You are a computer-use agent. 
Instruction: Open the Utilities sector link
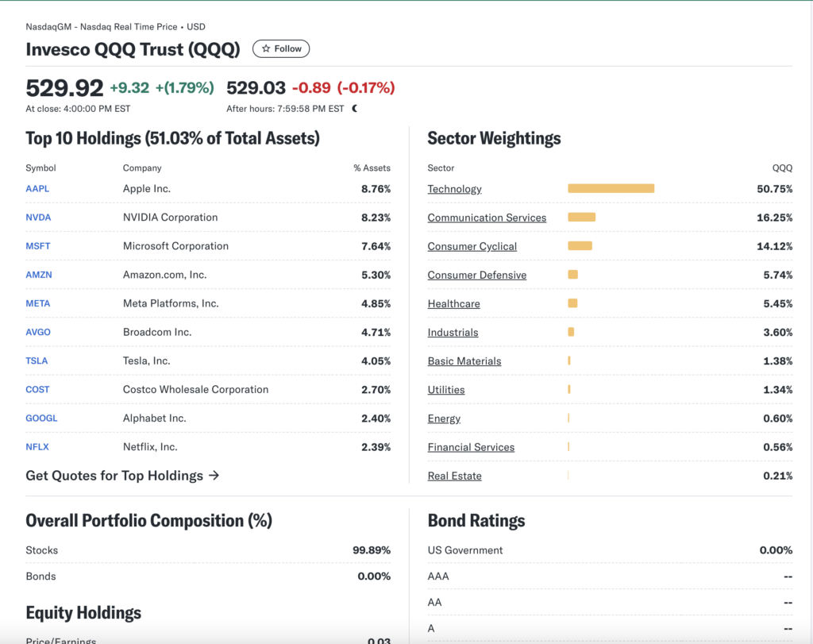click(446, 390)
